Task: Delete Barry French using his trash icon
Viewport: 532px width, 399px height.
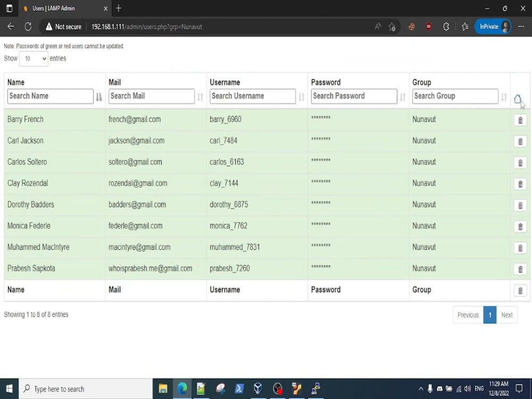Action: pos(520,120)
